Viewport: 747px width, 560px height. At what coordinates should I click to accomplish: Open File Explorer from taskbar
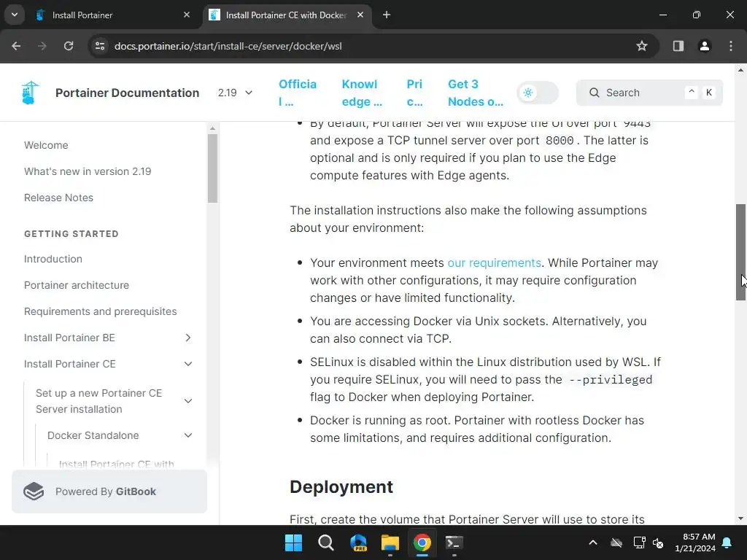pos(390,542)
